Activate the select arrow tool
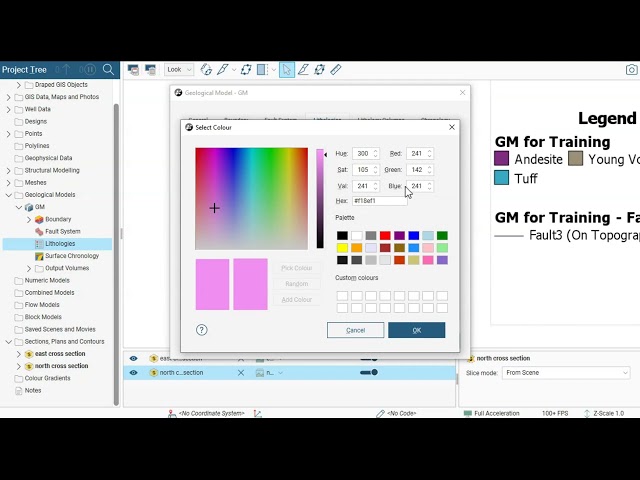The width and height of the screenshot is (640, 480). (287, 70)
